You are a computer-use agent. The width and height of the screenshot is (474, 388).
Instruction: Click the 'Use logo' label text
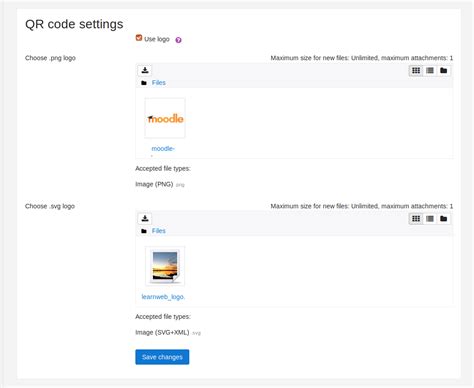(157, 39)
